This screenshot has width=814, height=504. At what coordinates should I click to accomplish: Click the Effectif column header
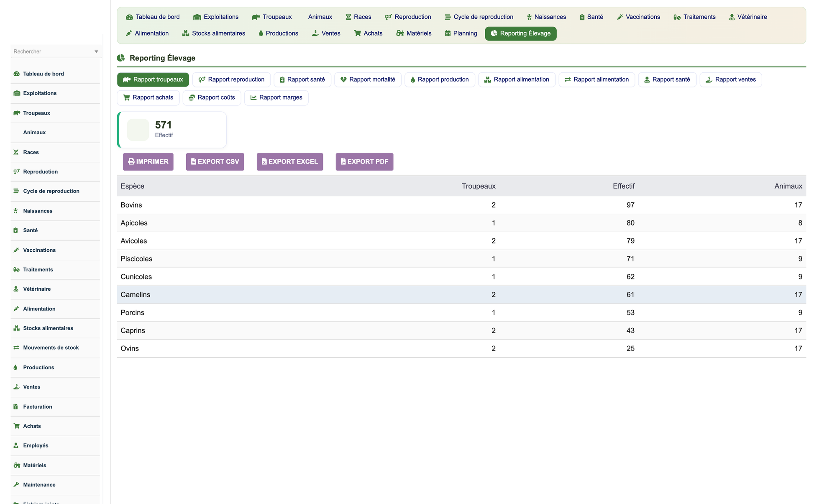624,186
